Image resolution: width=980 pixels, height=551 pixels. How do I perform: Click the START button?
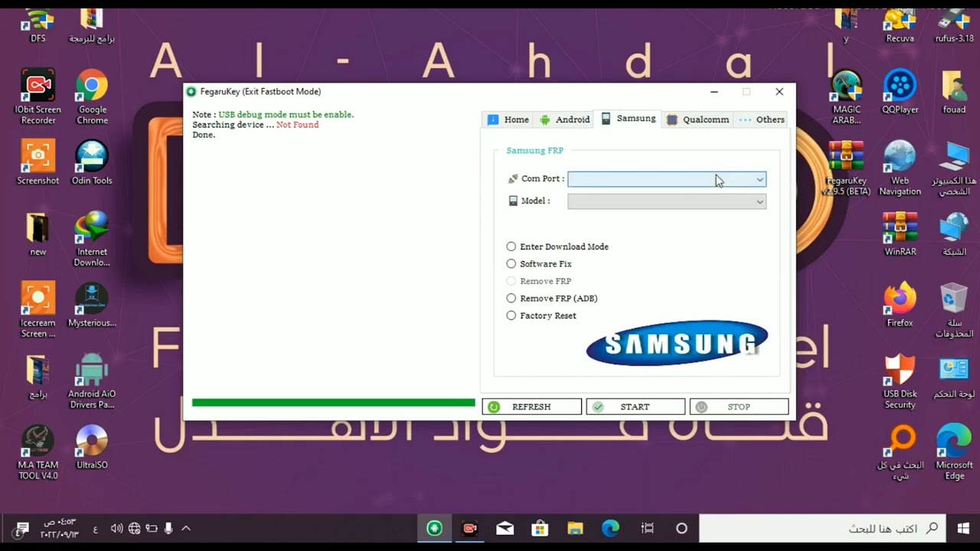coord(635,407)
